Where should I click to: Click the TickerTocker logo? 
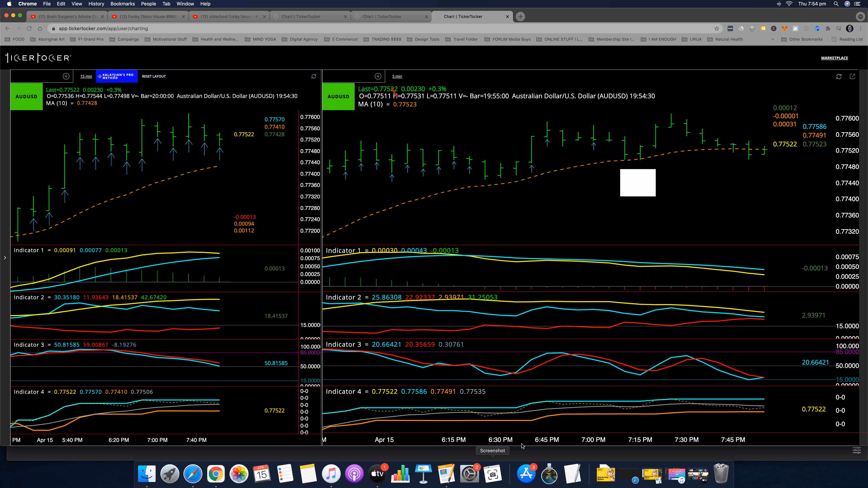38,58
